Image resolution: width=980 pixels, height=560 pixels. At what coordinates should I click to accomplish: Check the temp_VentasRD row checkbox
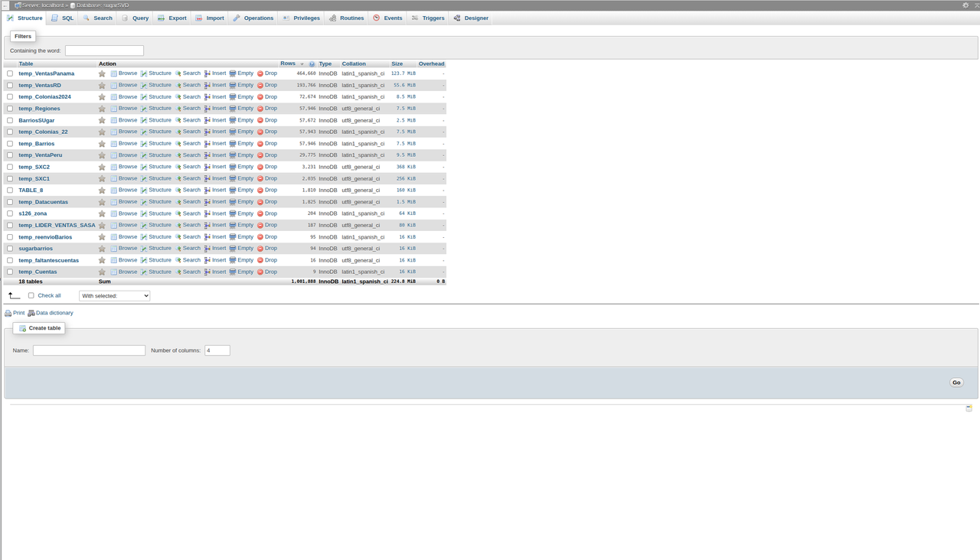pos(9,85)
